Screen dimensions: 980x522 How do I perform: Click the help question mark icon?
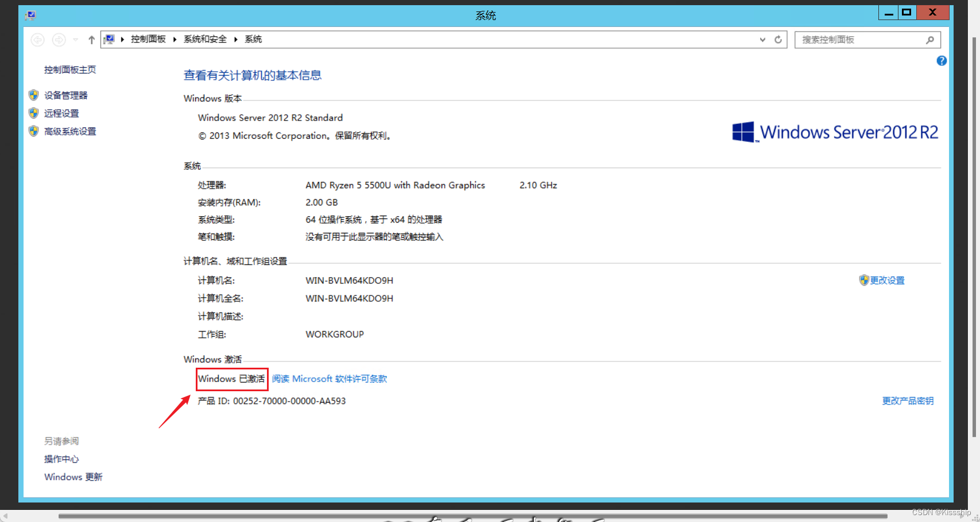pos(942,61)
